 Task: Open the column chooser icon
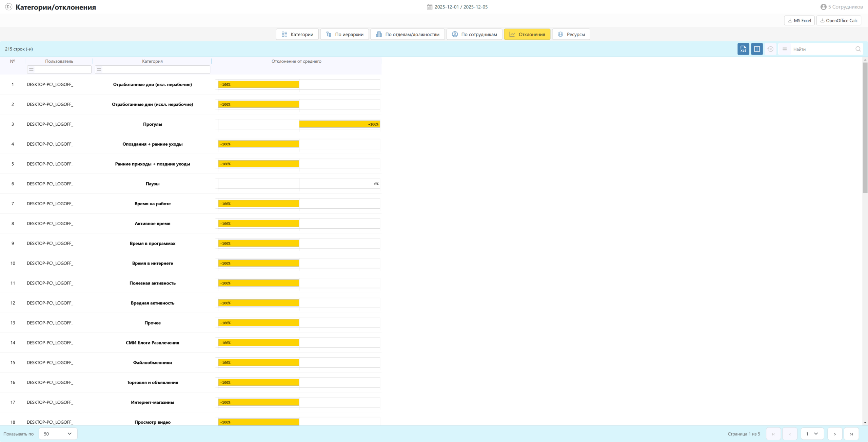[756, 49]
